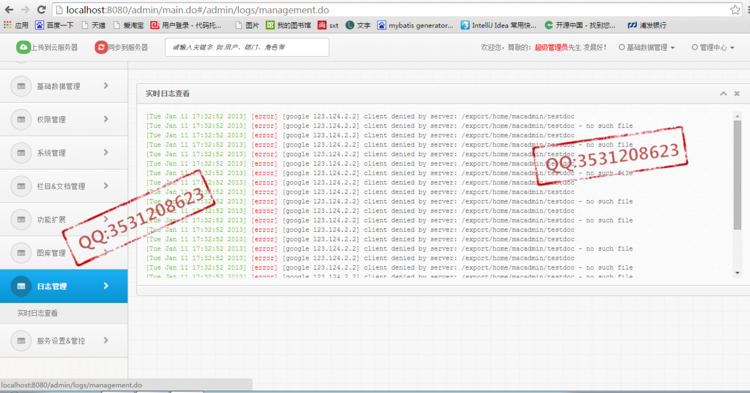750x393 pixels.
Task: Open the 图库管理 sidebar menu item
Action: click(x=64, y=252)
